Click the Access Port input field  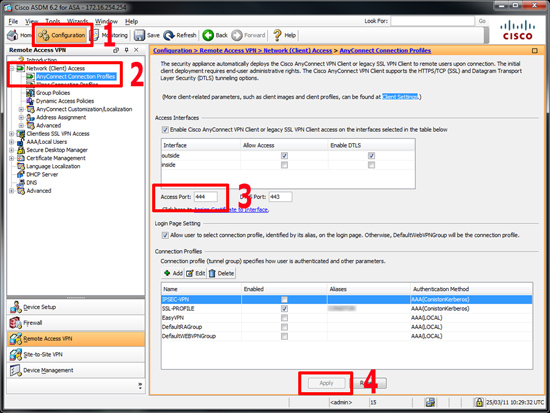[x=206, y=197]
